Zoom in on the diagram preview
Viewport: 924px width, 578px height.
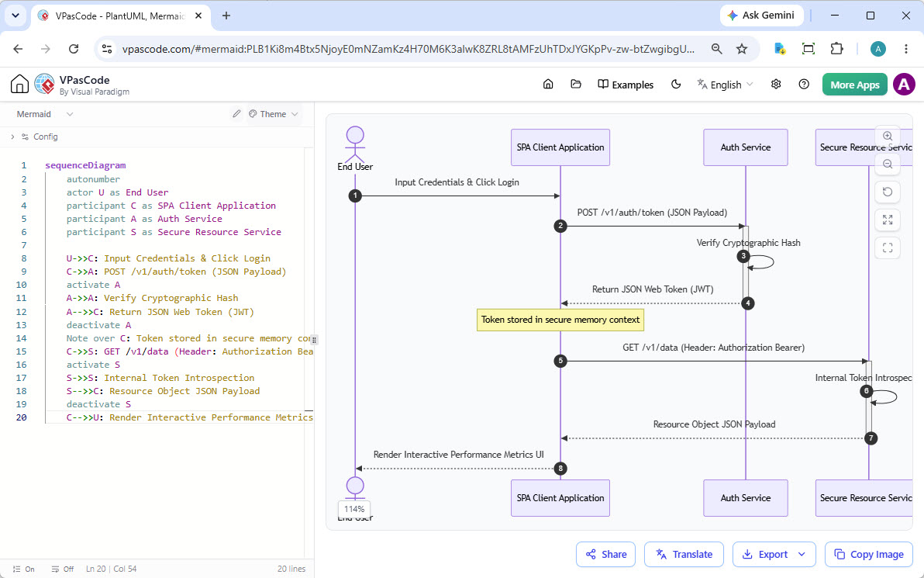pyautogui.click(x=888, y=137)
